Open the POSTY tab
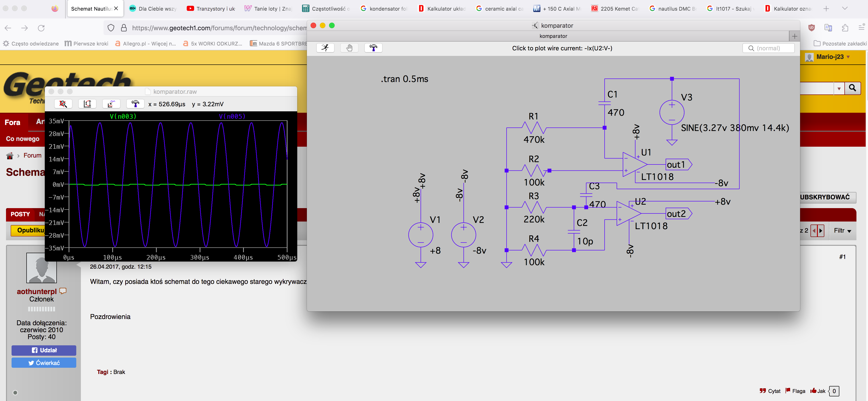Viewport: 868px width, 401px height. (x=20, y=214)
